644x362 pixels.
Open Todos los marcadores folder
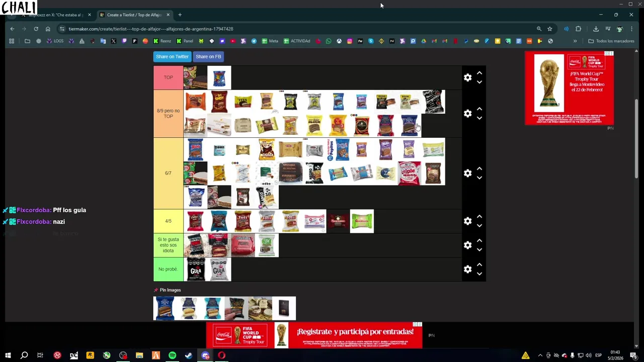611,41
